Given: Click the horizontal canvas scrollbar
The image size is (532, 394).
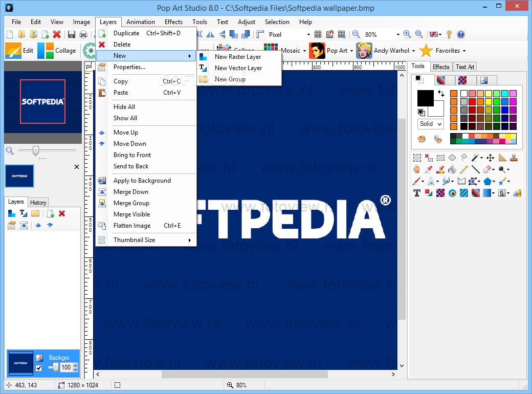Looking at the screenshot, I should [245, 374].
